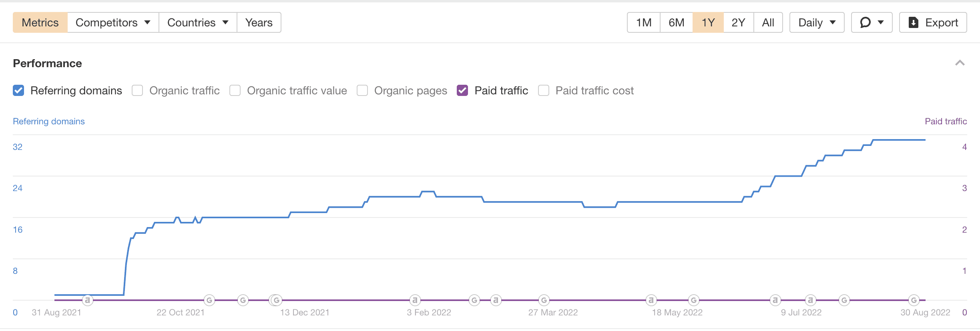Click the 'a' annotation marker near 31 Aug 2021
This screenshot has height=331, width=980.
pos(88,300)
